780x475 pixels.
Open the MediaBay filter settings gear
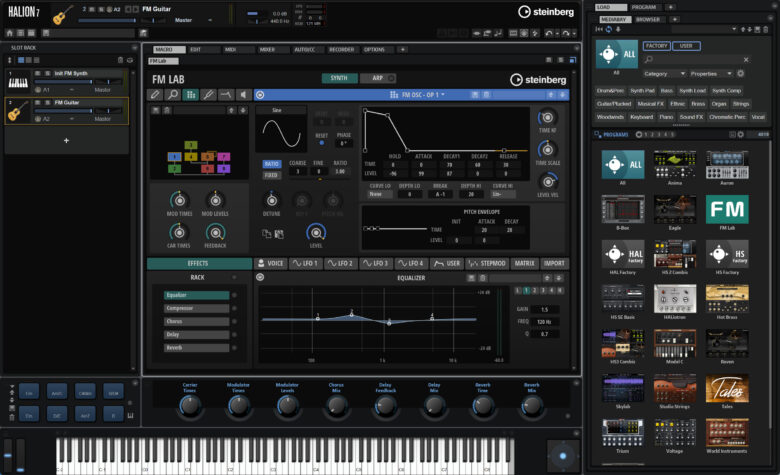click(741, 74)
